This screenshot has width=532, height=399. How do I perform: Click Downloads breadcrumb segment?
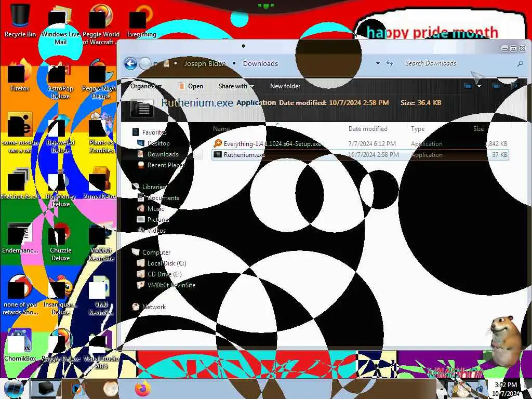point(260,63)
